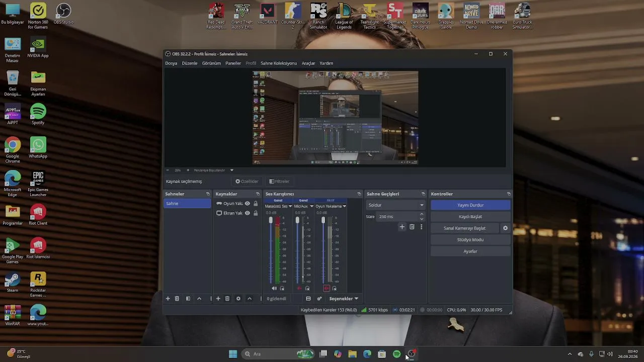644x362 pixels.
Task: Open advanced audio properties gears icon
Action: 319,299
